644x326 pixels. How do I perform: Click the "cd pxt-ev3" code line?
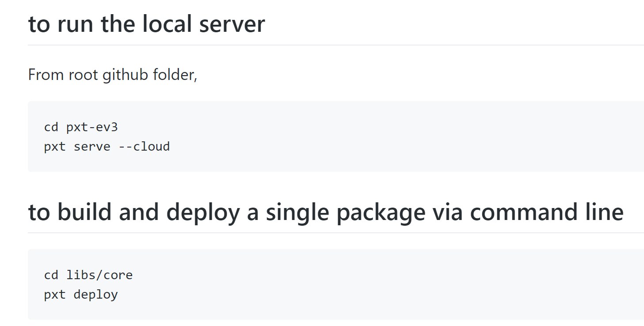[81, 128]
